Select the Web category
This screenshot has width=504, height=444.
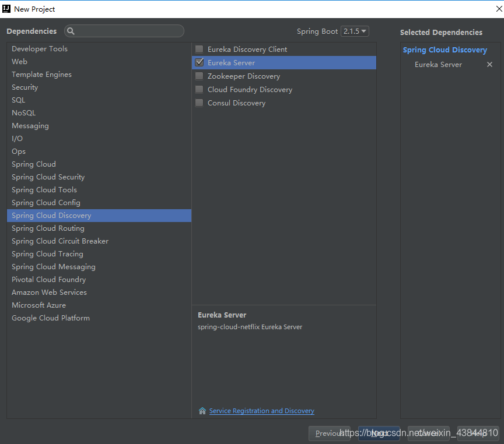point(99,62)
